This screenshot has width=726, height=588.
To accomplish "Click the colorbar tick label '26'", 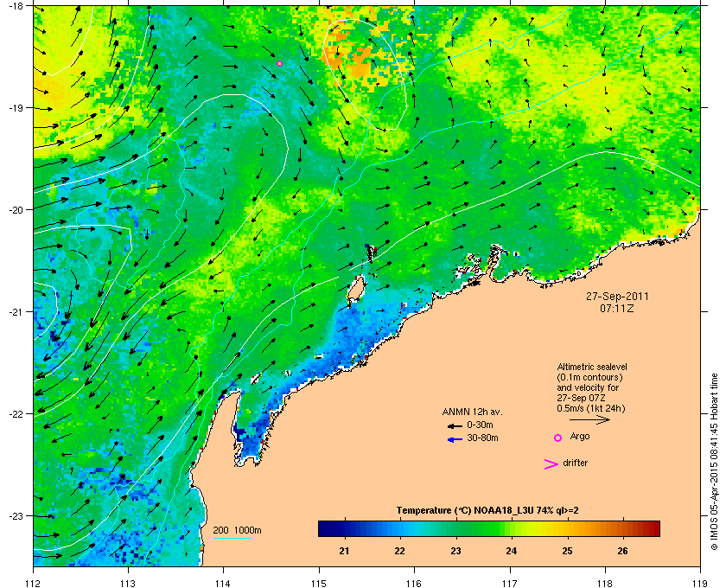I will (x=623, y=551).
